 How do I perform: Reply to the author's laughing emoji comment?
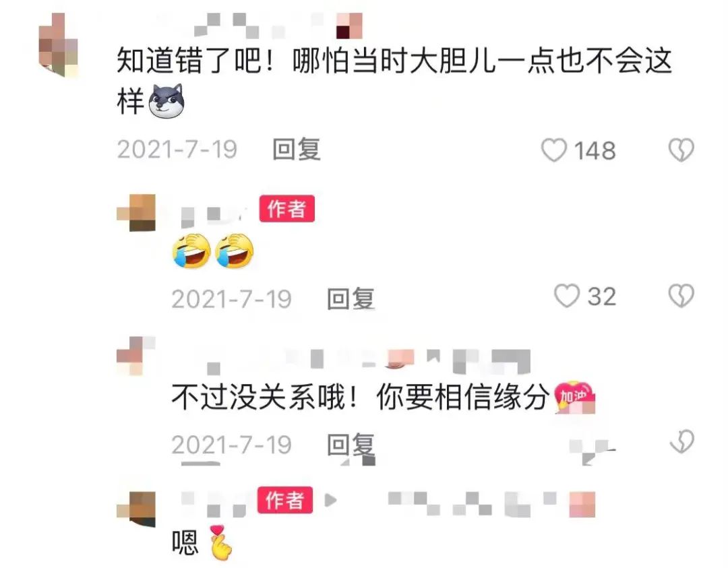[x=351, y=298]
